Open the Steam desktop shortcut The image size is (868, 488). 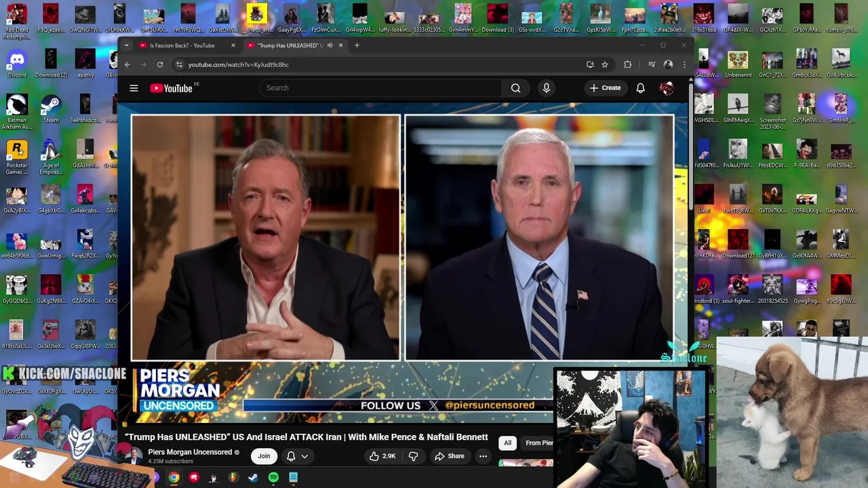51,109
